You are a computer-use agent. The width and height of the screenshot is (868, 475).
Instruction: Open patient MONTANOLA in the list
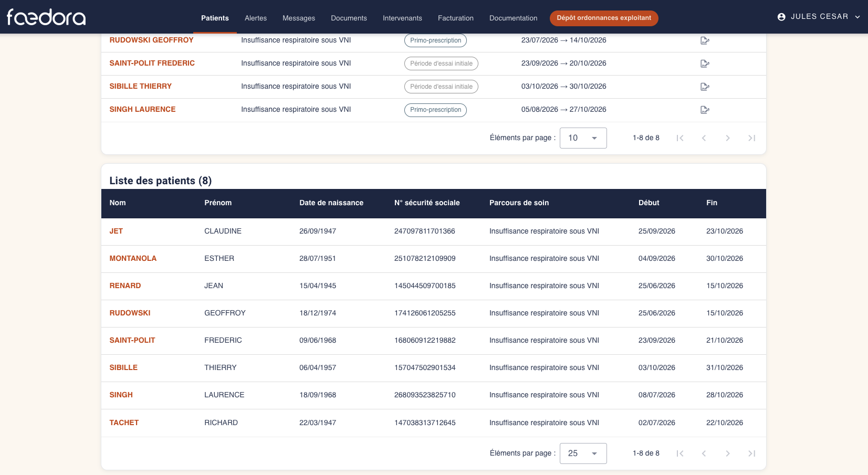pos(133,258)
